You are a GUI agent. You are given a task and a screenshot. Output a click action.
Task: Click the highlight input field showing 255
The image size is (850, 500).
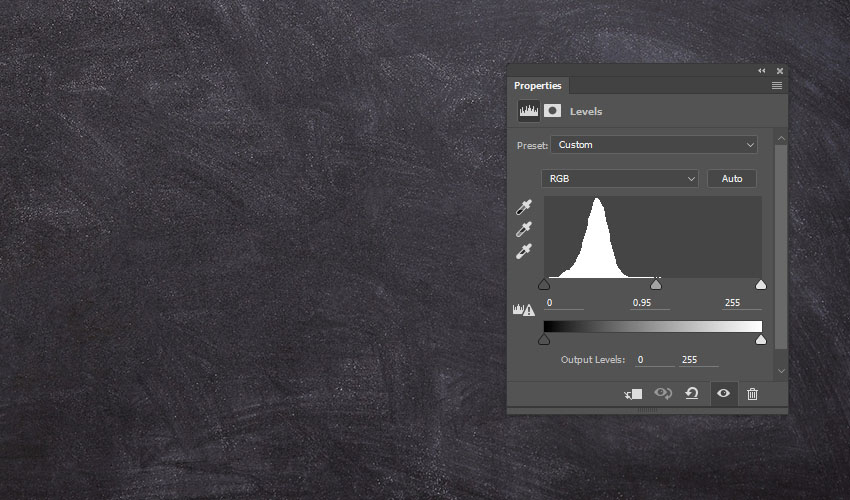(742, 303)
